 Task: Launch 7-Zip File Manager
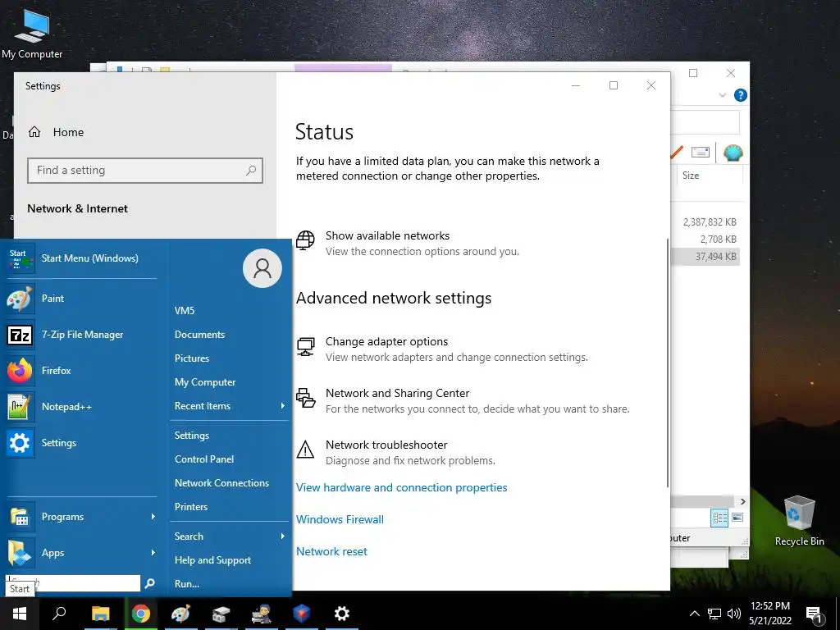80,335
